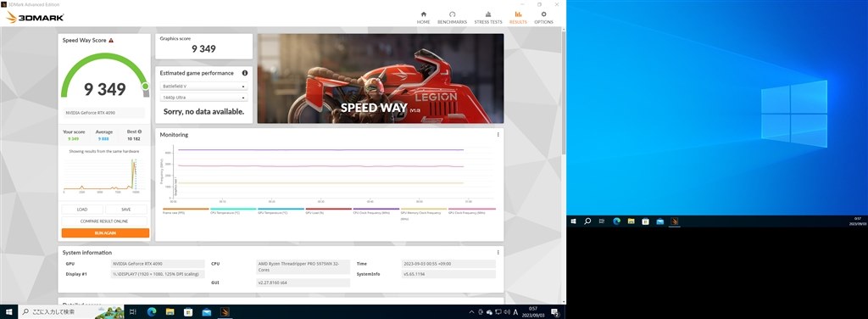Viewport: 868px width, 319px height.
Task: Toggle GPU Memory Clock Frequency legend swatch
Action: pos(424,209)
